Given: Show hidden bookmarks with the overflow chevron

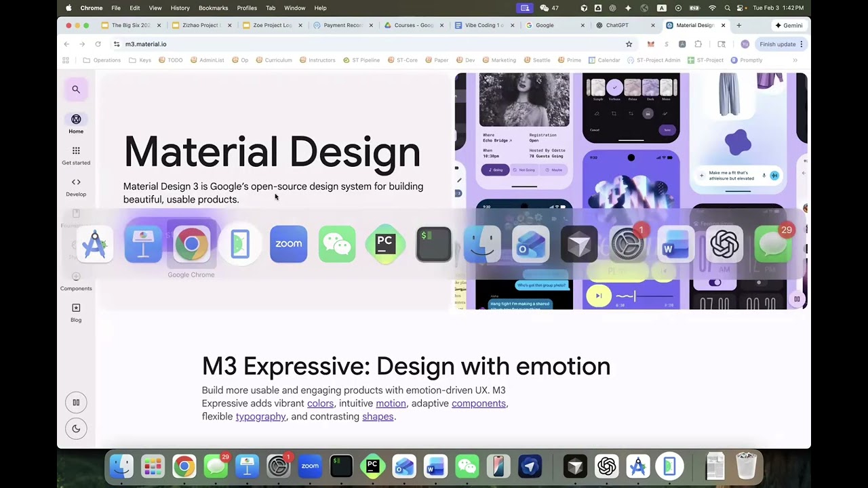Looking at the screenshot, I should pyautogui.click(x=795, y=60).
